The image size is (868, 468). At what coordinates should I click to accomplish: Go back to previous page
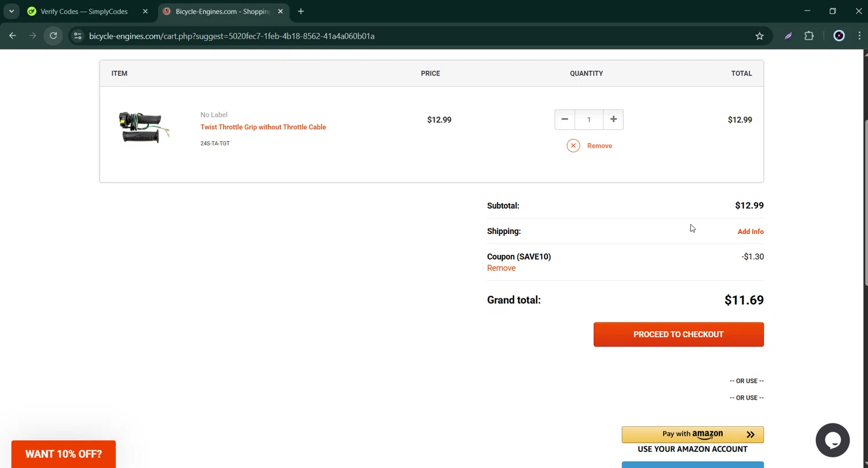click(13, 36)
